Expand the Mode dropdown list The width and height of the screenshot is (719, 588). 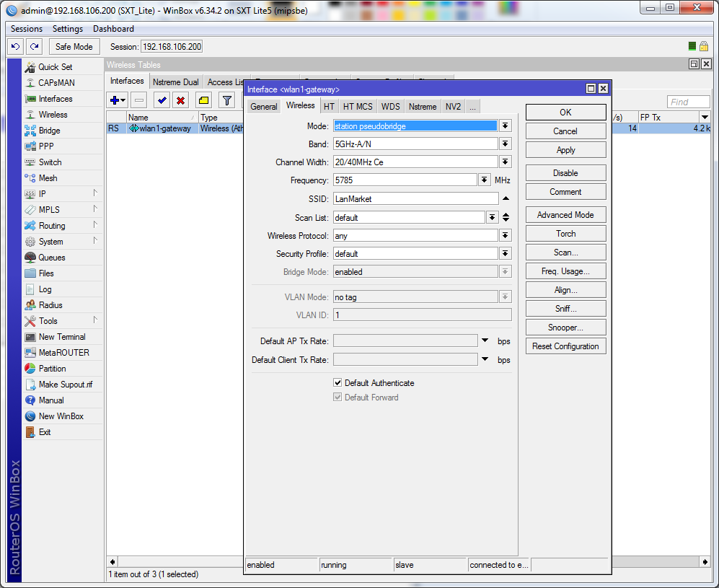506,126
